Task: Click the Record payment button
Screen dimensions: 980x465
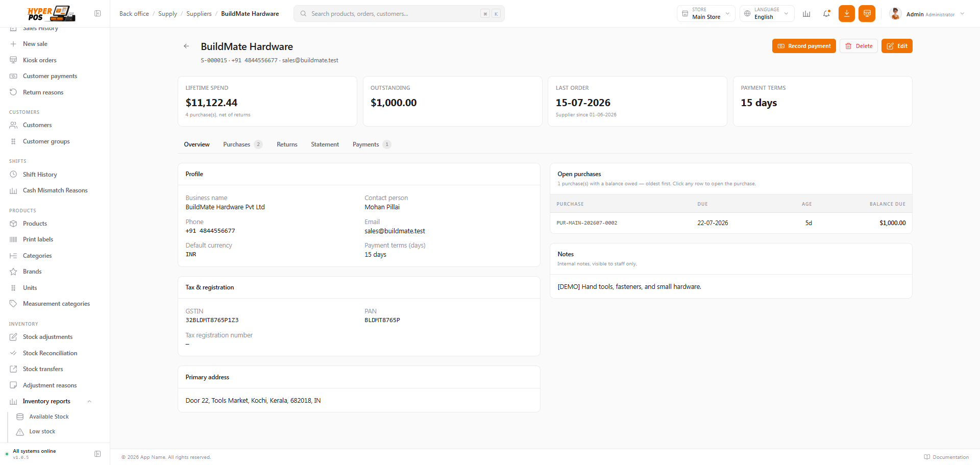Action: pos(804,46)
